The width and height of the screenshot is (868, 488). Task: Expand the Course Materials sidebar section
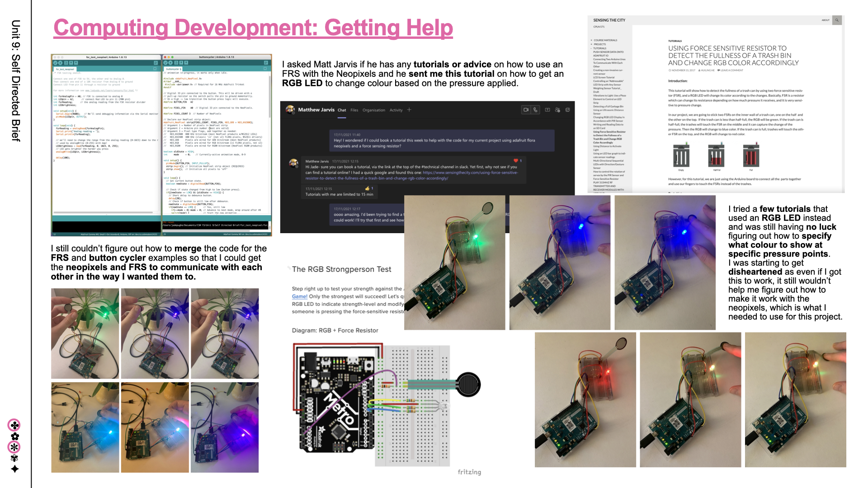(591, 40)
